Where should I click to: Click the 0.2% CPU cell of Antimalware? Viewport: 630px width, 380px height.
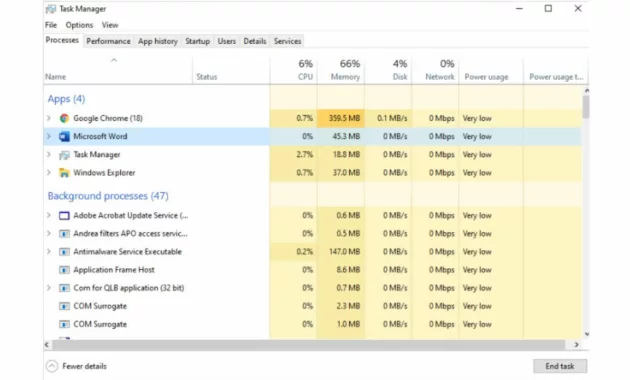click(x=294, y=251)
